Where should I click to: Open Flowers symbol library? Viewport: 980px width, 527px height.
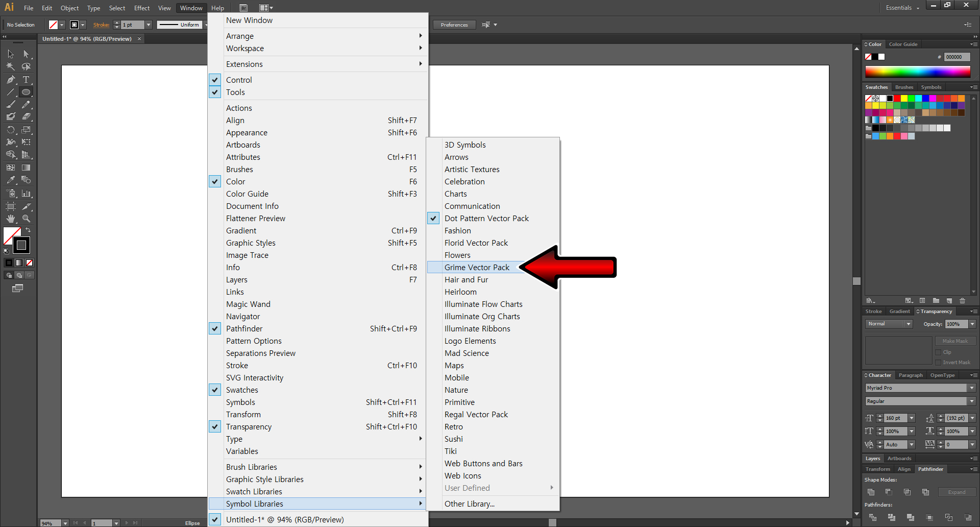click(493, 255)
